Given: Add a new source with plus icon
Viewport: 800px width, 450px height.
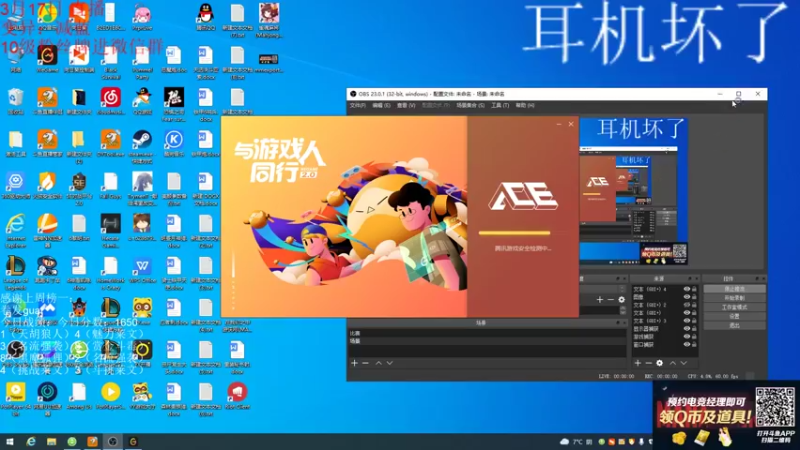Looking at the screenshot, I should click(x=638, y=363).
